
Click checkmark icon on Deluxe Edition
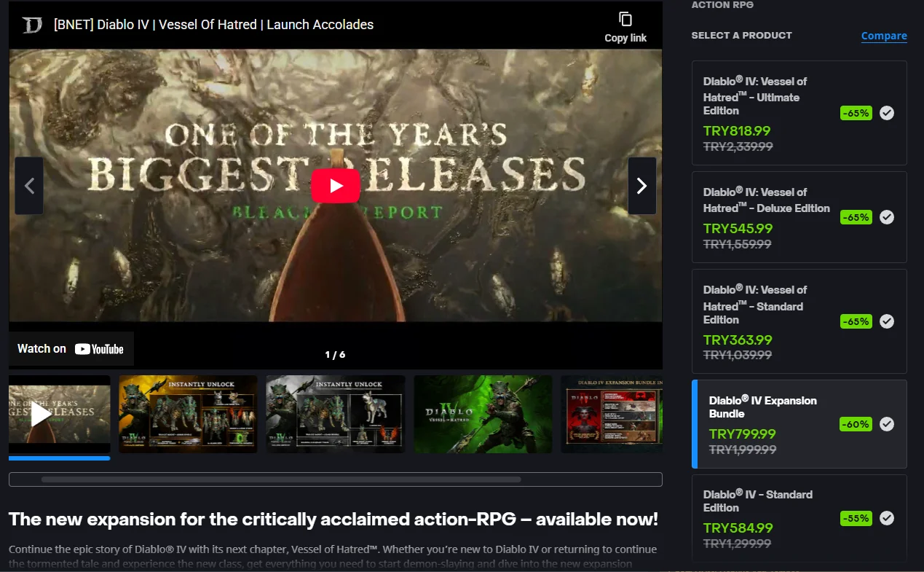(x=887, y=217)
